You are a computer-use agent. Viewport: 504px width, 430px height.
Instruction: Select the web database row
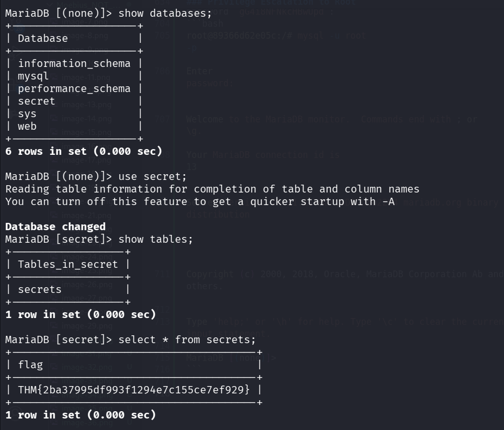(27, 126)
